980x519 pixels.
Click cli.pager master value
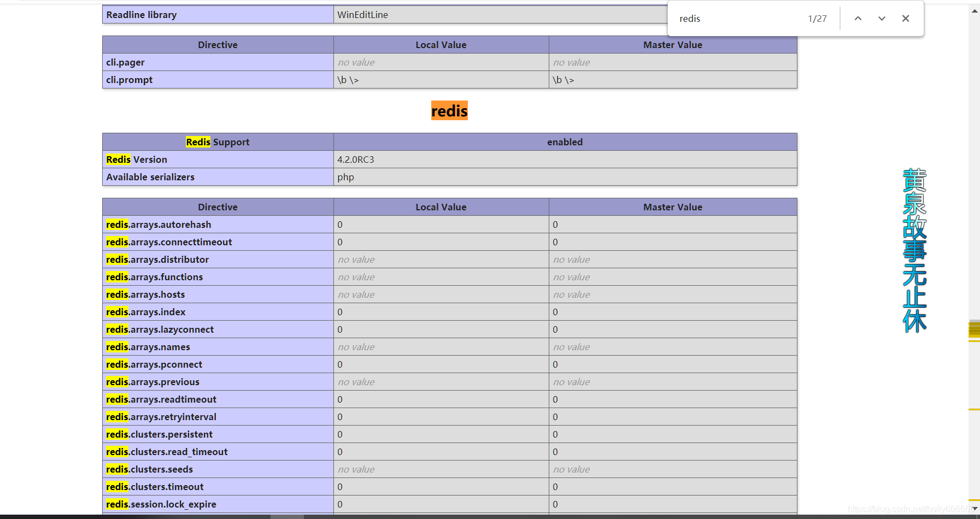tap(572, 62)
